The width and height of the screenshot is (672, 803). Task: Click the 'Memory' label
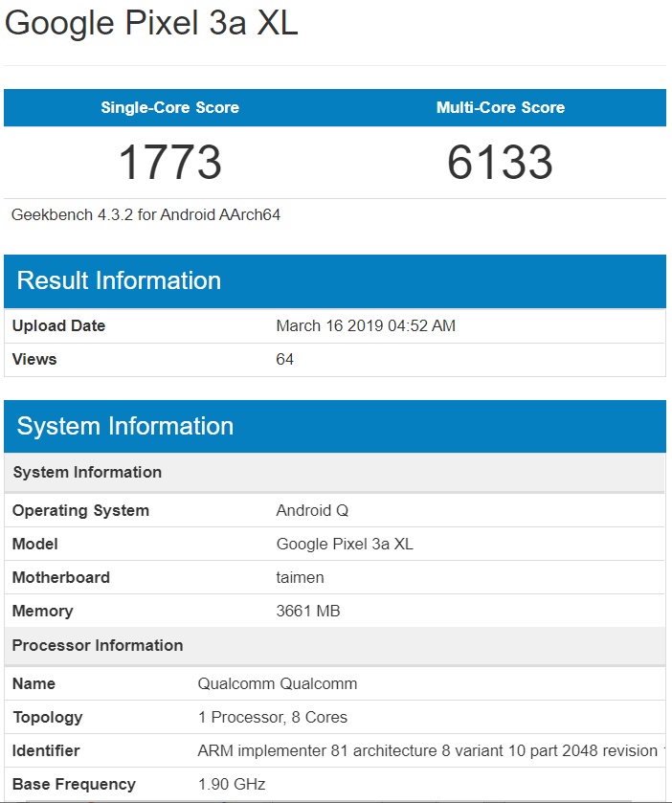(42, 611)
